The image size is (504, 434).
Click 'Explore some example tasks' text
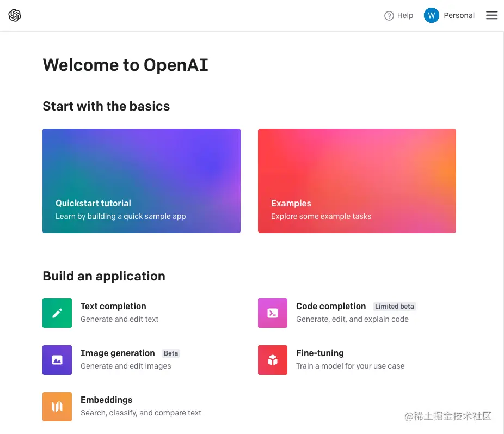[321, 216]
